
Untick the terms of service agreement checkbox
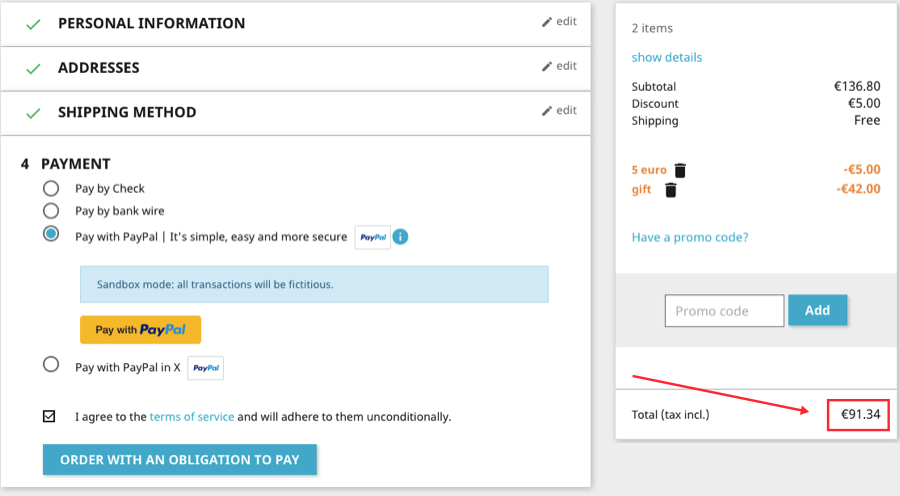pos(50,416)
